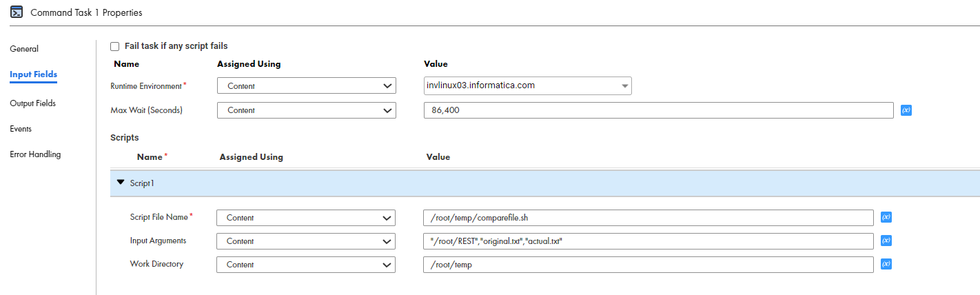Open Max Wait Assigned Using dropdown
This screenshot has width=980, height=295.
307,110
